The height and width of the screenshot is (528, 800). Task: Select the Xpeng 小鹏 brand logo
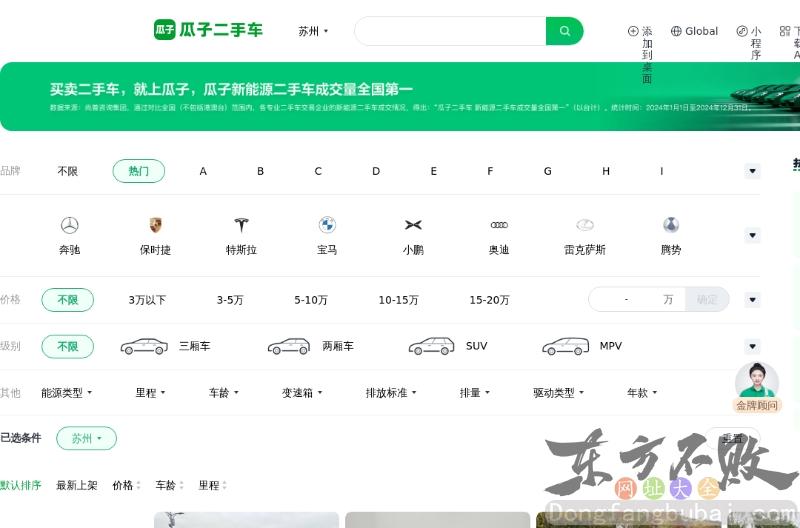pos(413,225)
